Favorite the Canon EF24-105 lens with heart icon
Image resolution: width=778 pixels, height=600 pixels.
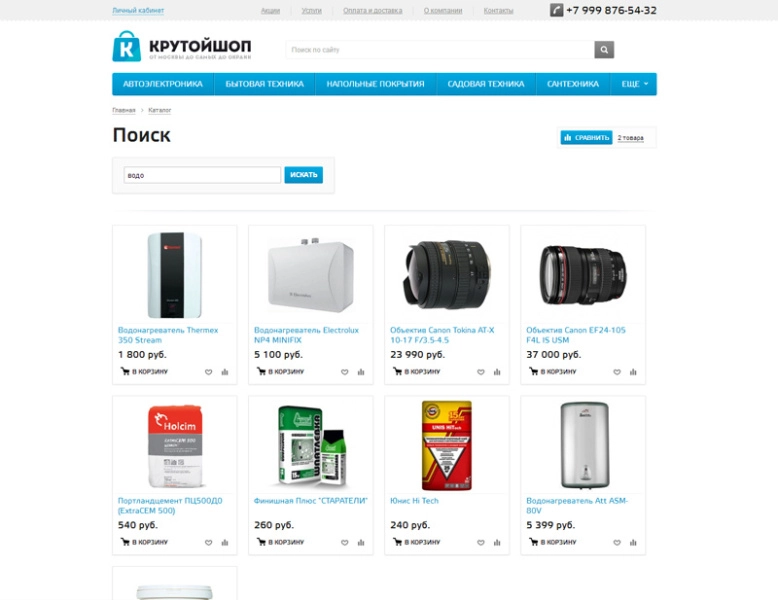pyautogui.click(x=617, y=372)
